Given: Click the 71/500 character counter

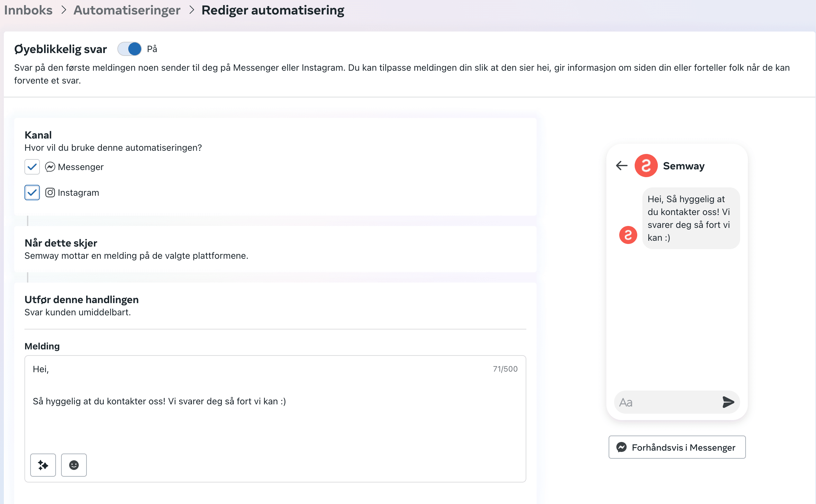Looking at the screenshot, I should [505, 369].
